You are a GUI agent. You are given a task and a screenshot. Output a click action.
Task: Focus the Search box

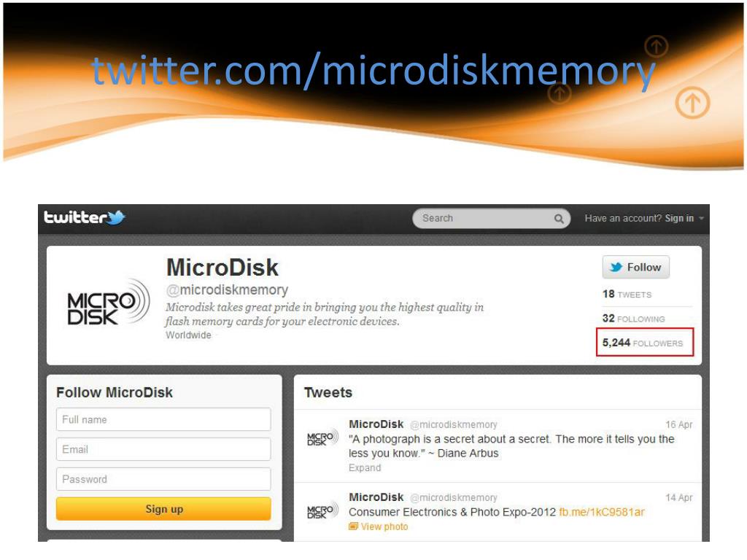(x=491, y=219)
